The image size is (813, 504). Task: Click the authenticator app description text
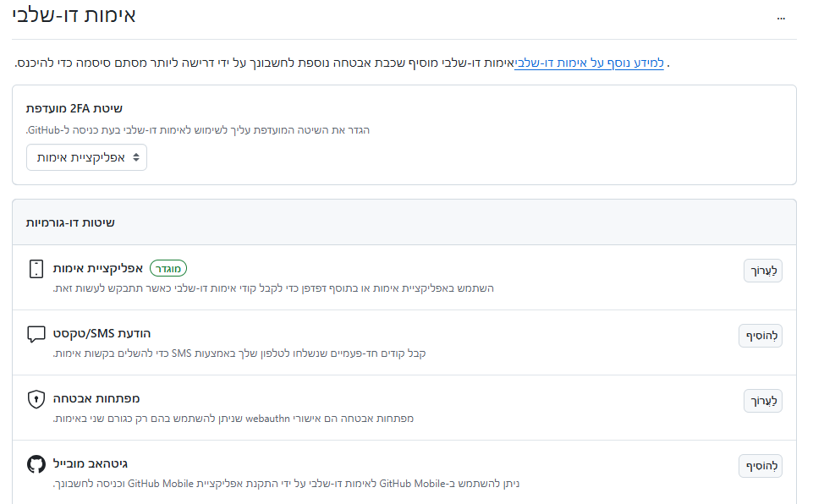(x=273, y=288)
